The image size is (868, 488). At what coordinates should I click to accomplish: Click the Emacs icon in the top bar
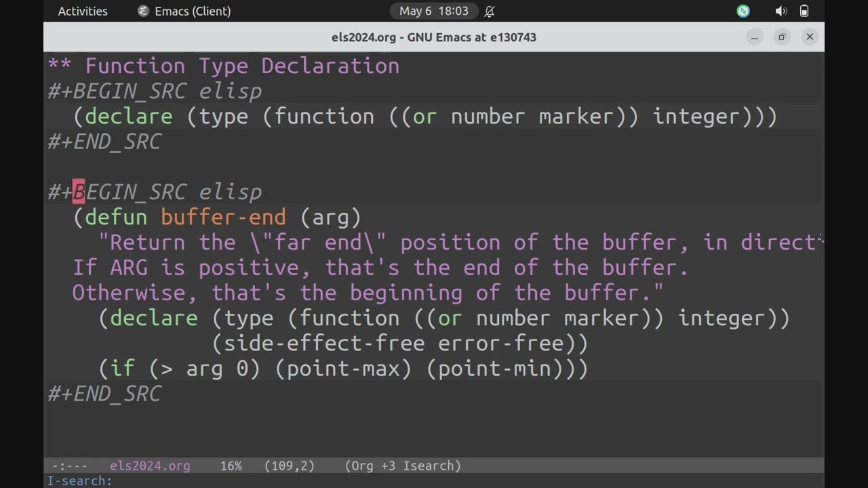click(x=143, y=11)
